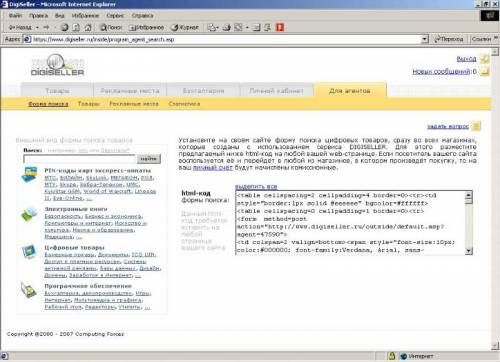Click the electronic books category icon

[29, 214]
